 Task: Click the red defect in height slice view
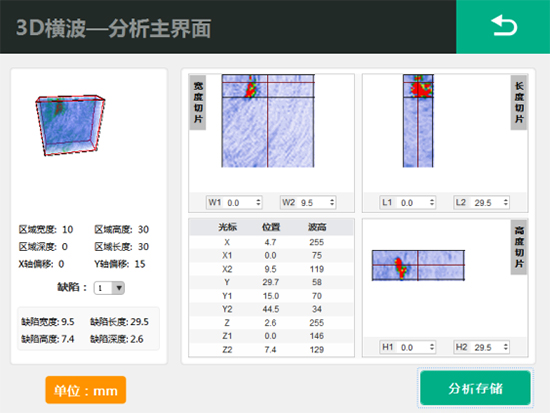[401, 268]
